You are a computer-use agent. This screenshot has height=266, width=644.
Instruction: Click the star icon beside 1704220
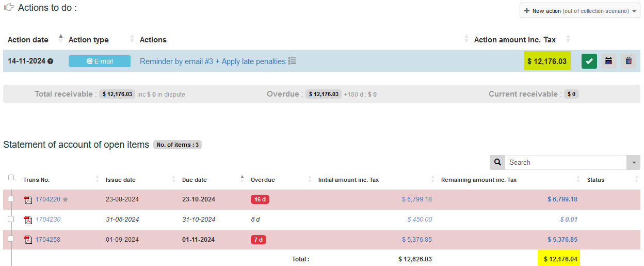pos(66,199)
